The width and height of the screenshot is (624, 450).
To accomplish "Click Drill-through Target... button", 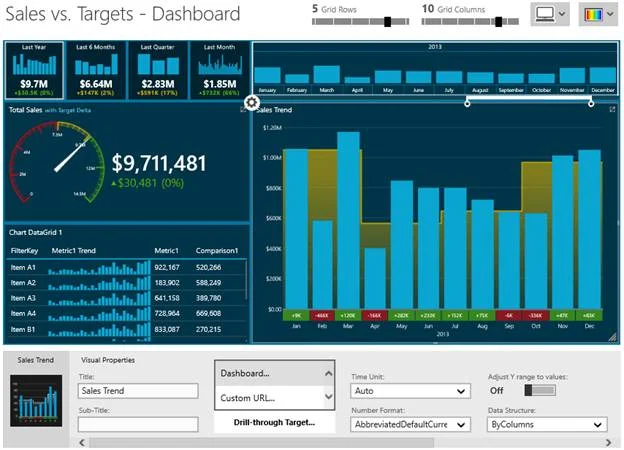I will click(x=275, y=423).
